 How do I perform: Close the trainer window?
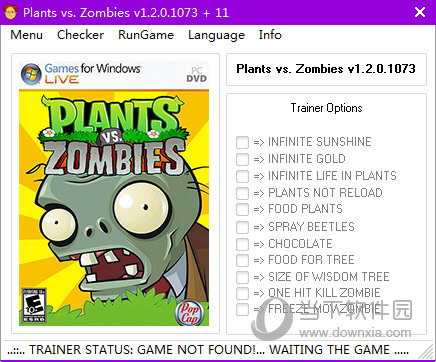click(420, 12)
